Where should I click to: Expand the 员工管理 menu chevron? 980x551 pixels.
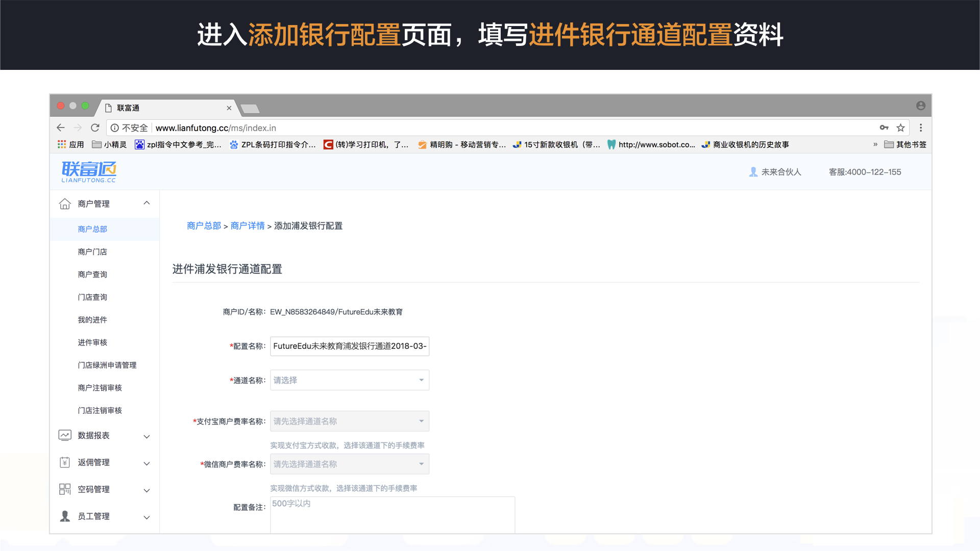click(146, 517)
